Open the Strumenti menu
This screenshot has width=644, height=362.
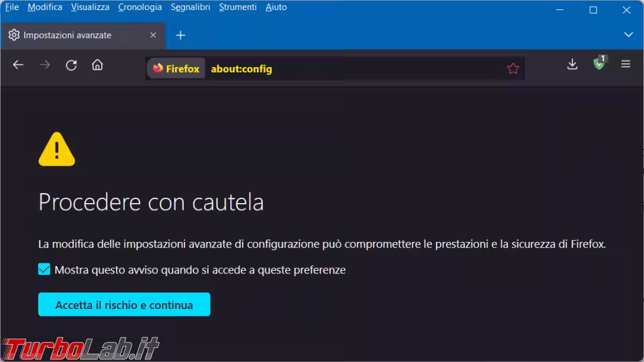237,7
